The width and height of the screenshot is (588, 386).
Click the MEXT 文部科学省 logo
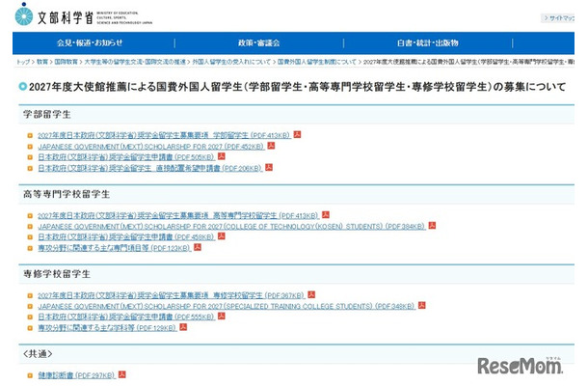coord(84,15)
